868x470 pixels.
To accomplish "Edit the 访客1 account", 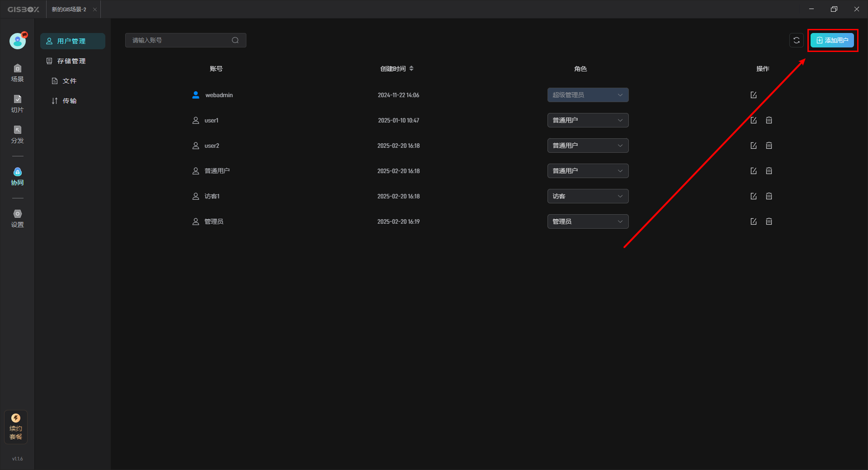I will tap(754, 196).
